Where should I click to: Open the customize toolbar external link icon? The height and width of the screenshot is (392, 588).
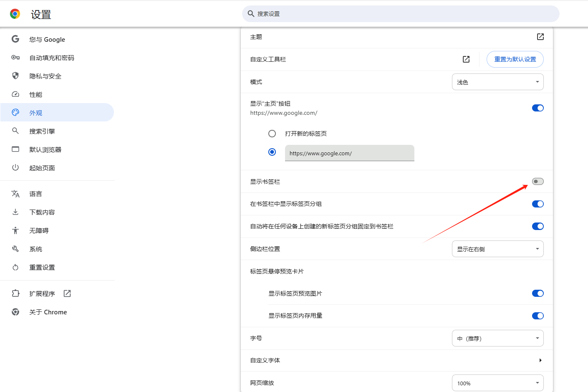[466, 59]
